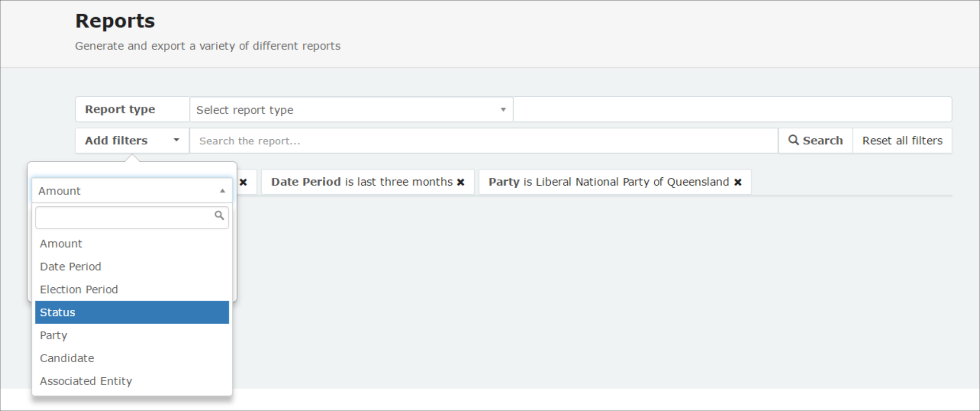The width and height of the screenshot is (980, 411).
Task: Open the Add filters dropdown
Action: click(x=132, y=141)
